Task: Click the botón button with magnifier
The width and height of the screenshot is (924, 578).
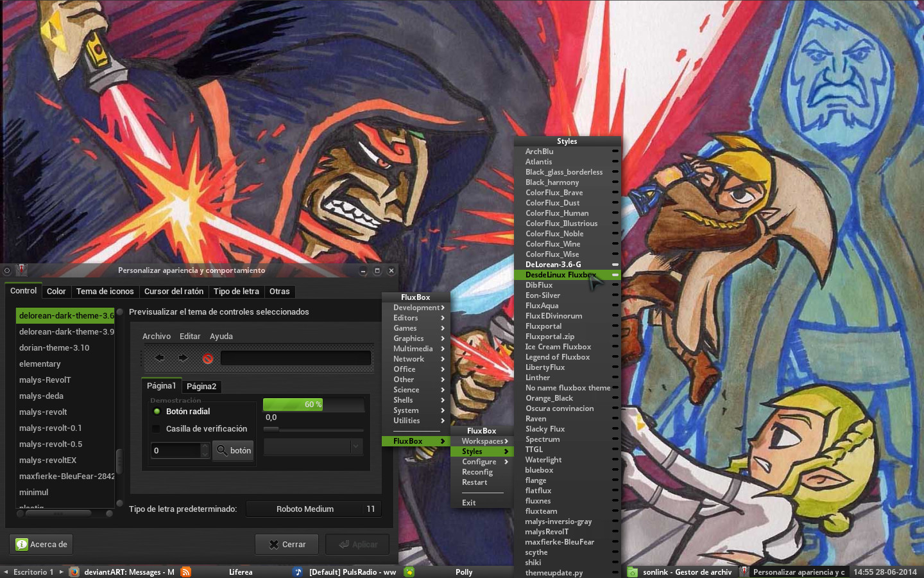Action: [x=234, y=450]
